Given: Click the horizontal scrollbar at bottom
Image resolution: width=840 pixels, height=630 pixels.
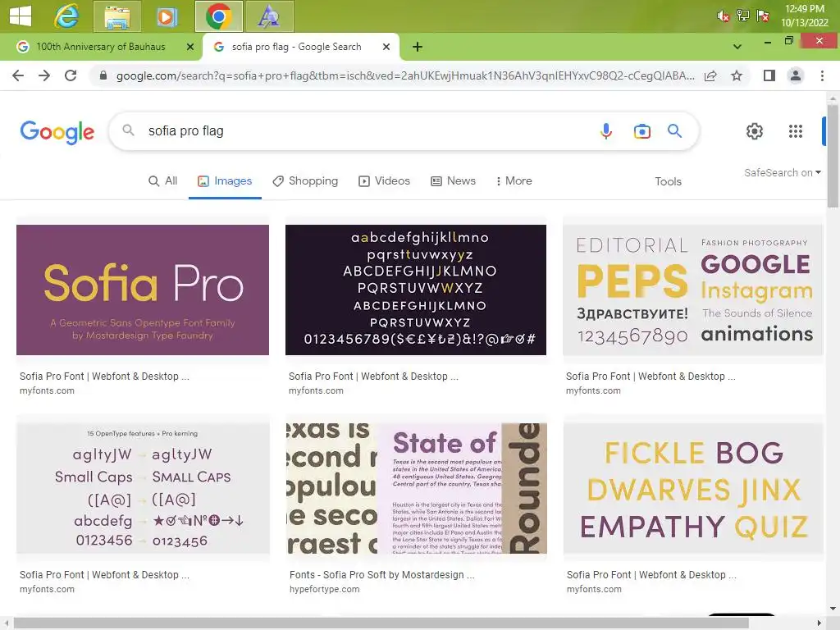Looking at the screenshot, I should [x=381, y=623].
